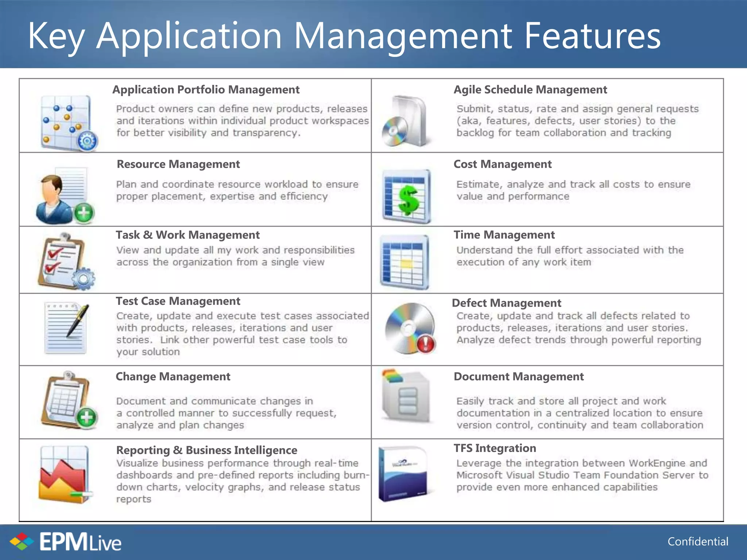Click the Cost Management heading

(502, 164)
